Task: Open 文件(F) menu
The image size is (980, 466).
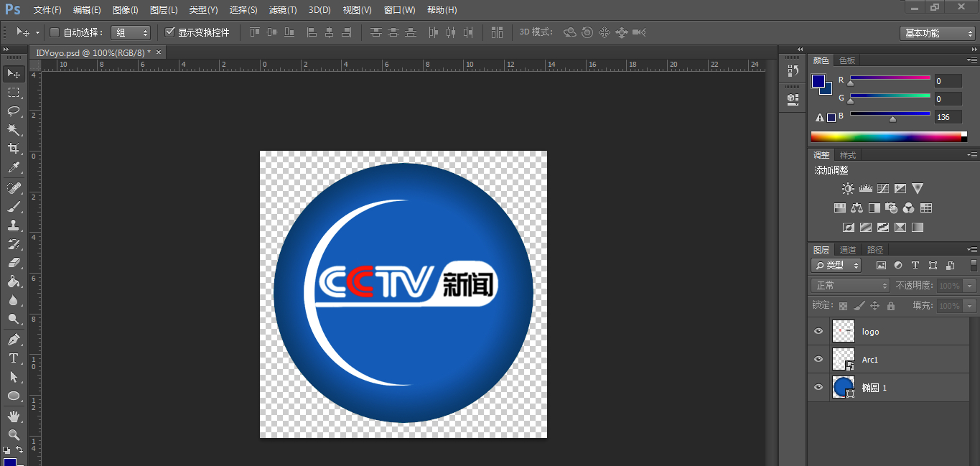Action: [x=47, y=10]
